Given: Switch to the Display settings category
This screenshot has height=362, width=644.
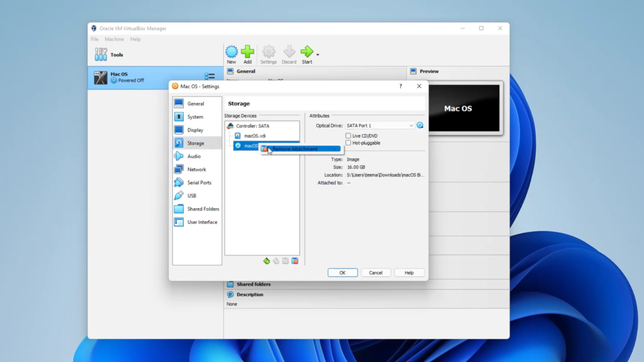Looking at the screenshot, I should coord(197,130).
